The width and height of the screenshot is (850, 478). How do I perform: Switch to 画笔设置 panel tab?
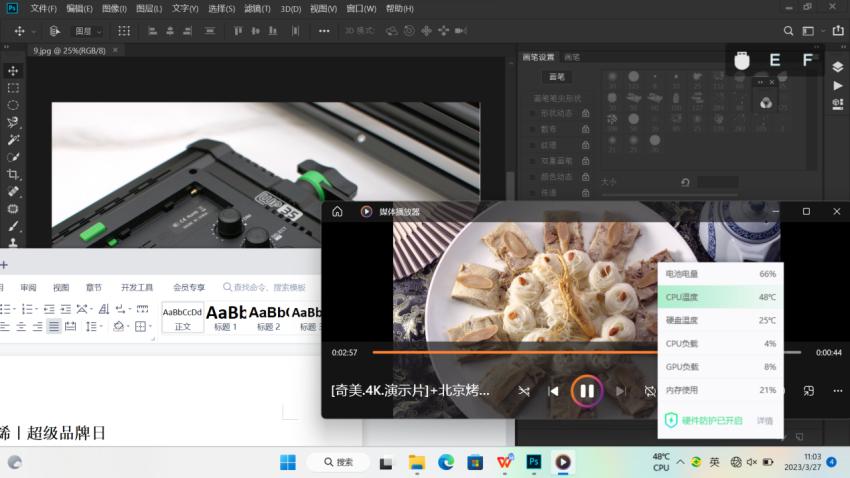pyautogui.click(x=538, y=57)
